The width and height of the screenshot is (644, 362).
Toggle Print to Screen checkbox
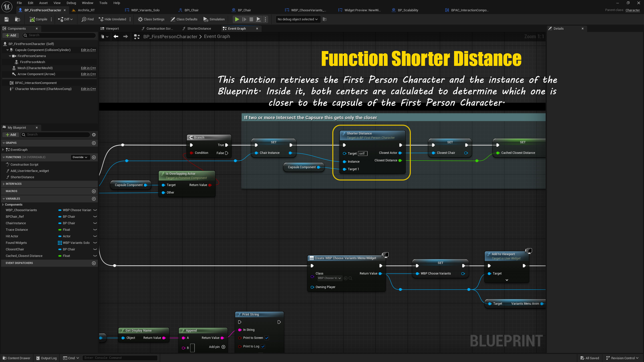[x=267, y=338]
